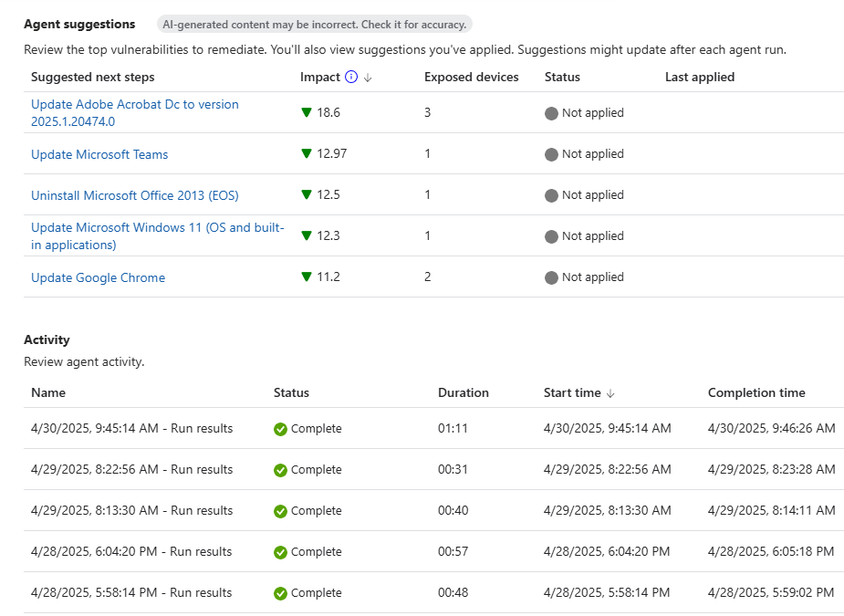Image resolution: width=844 pixels, height=616 pixels.
Task: Click the 01:11 duration value
Action: click(453, 429)
